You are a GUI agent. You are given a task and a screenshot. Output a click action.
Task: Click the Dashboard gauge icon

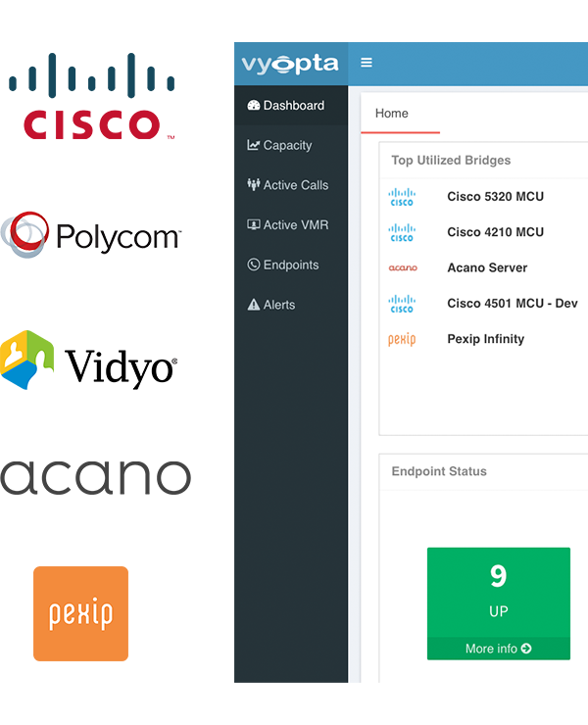[x=254, y=106]
